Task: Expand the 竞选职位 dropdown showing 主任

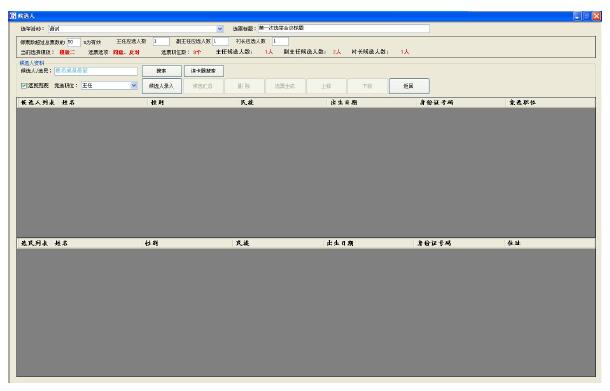Action: 134,86
